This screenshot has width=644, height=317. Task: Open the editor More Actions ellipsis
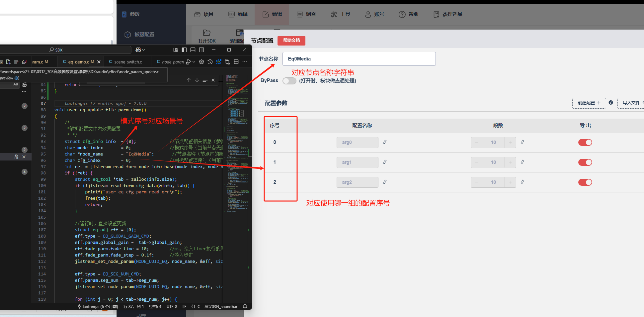(x=245, y=62)
